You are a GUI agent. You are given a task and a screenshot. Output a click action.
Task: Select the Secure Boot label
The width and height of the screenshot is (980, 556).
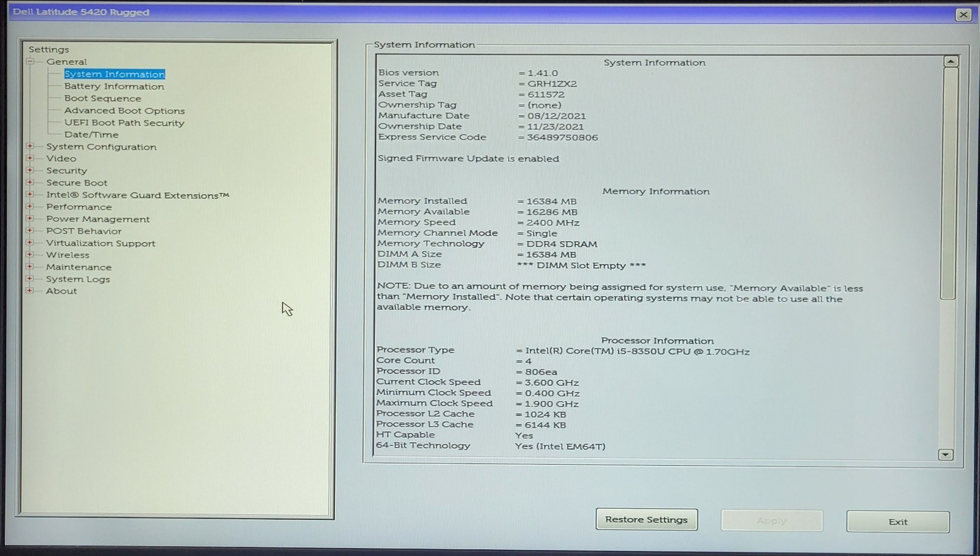(77, 182)
